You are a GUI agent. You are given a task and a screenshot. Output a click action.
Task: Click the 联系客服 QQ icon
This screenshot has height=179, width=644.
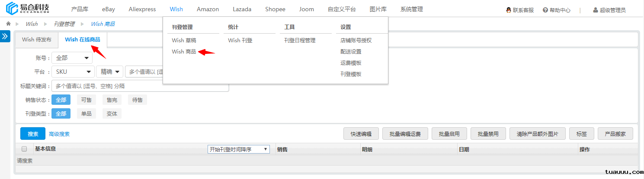coord(509,10)
